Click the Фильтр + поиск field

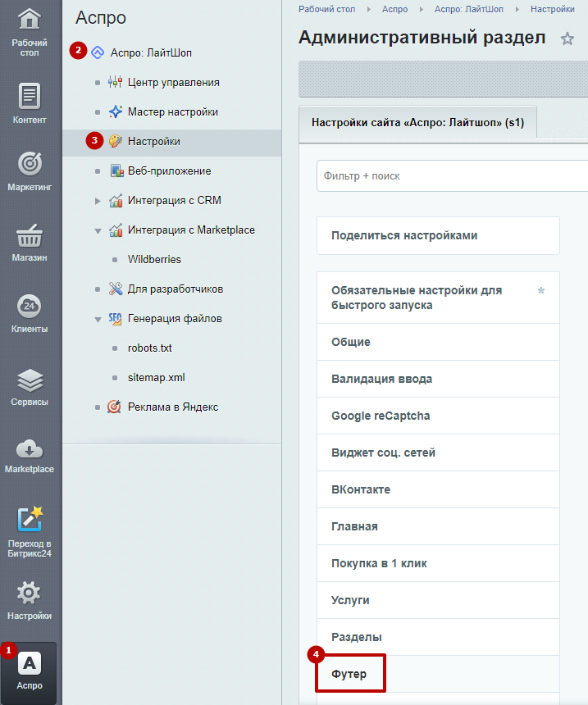click(x=452, y=175)
